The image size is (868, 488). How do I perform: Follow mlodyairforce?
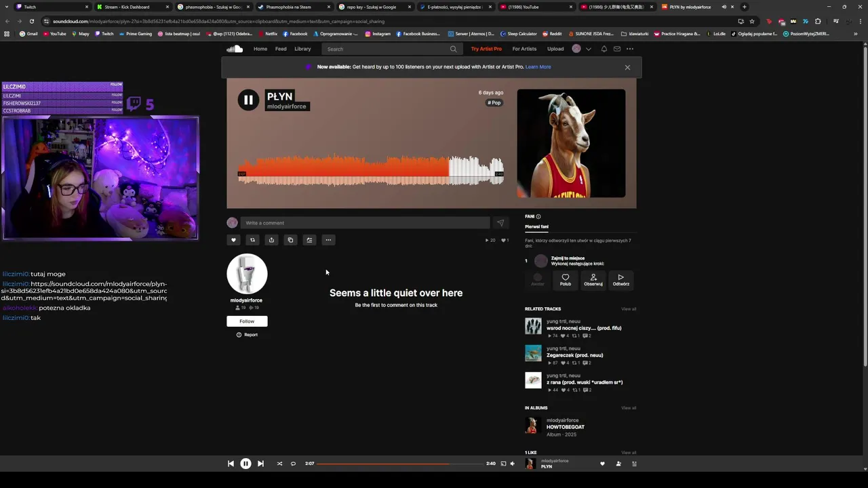[247, 321]
